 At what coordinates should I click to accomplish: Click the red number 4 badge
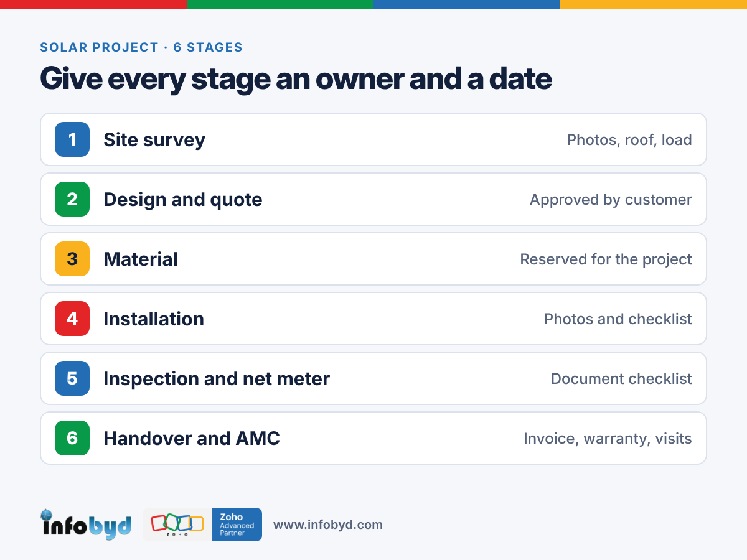click(x=72, y=319)
